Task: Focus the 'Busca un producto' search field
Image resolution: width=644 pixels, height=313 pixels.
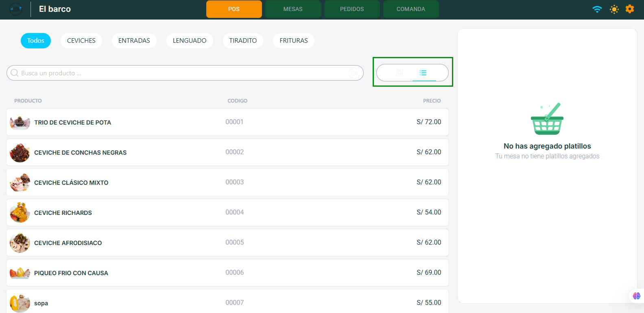Action: (183, 73)
